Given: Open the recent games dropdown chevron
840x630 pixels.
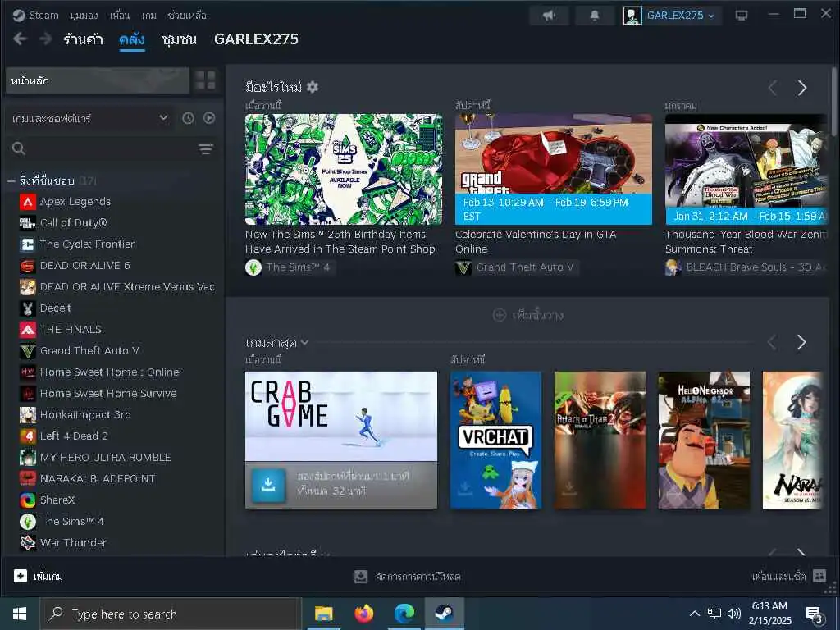Looking at the screenshot, I should [x=305, y=342].
